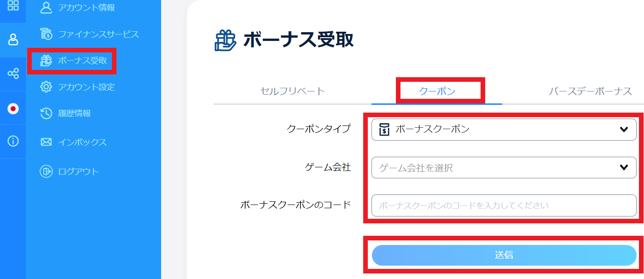Open the ゲーム会社を選択 dropdown
The width and height of the screenshot is (644, 279).
click(497, 168)
